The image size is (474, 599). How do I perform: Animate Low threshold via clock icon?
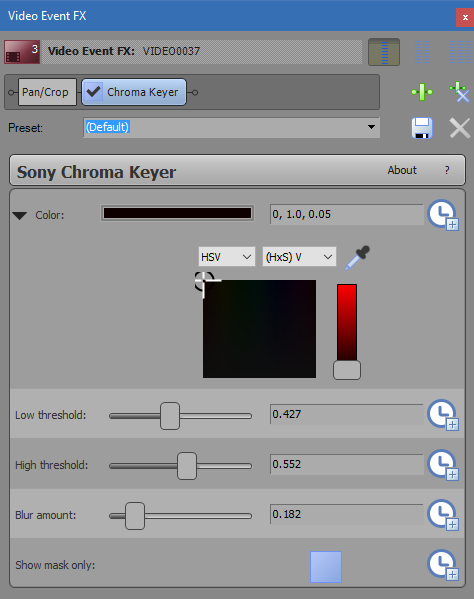coord(443,415)
